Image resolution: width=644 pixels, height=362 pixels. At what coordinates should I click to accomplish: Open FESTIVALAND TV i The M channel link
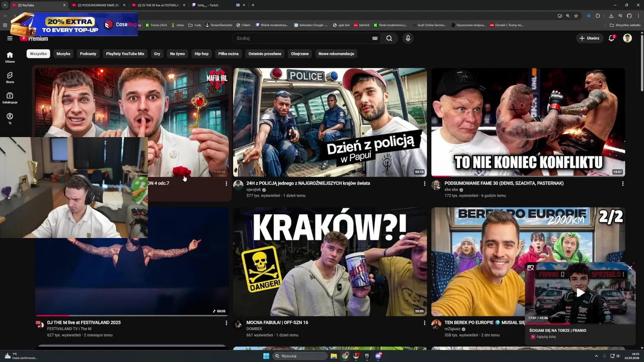pyautogui.click(x=69, y=329)
